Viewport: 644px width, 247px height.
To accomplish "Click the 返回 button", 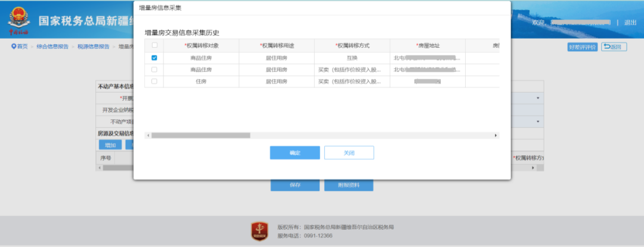I will tap(614, 47).
